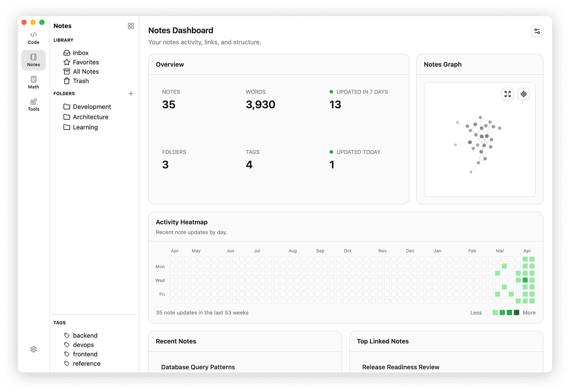This screenshot has height=392, width=570.
Task: Open the Trash
Action: tap(81, 81)
